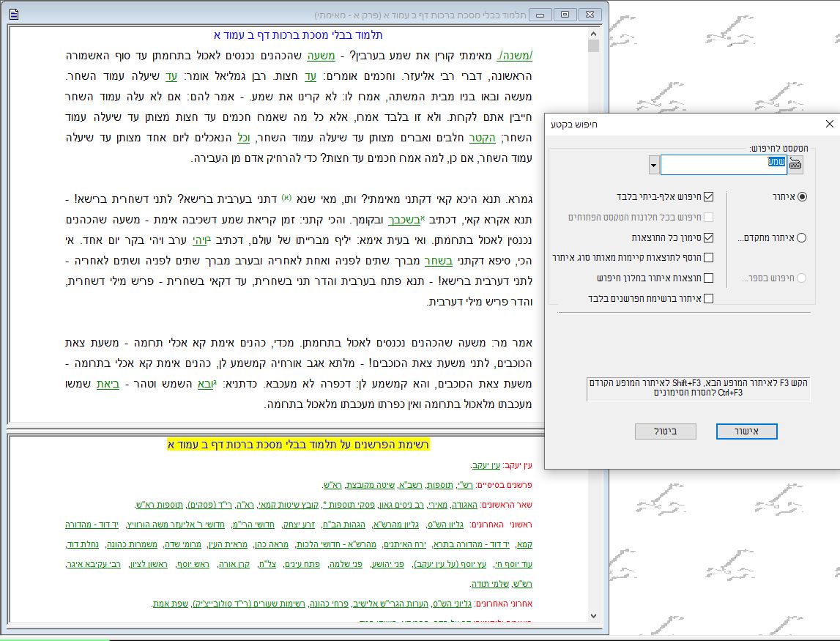The height and width of the screenshot is (641, 840).
Task: Close the חיפוש בקטע dialog with the X
Action: 829,124
